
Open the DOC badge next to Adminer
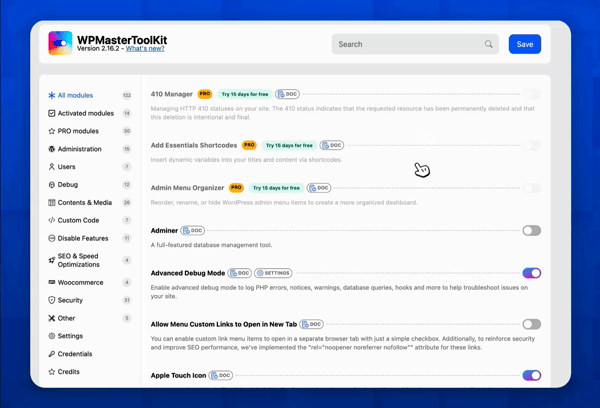click(x=192, y=230)
